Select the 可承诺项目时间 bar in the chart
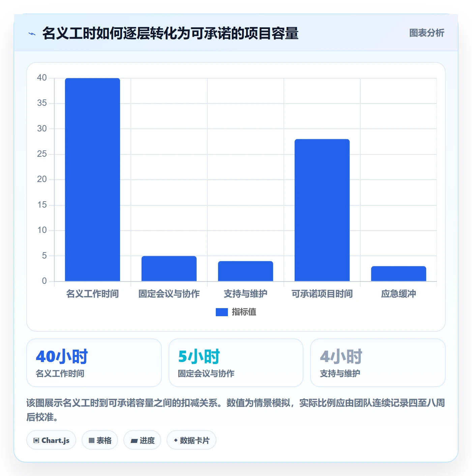Screen dimensions: 472x476 [322, 210]
